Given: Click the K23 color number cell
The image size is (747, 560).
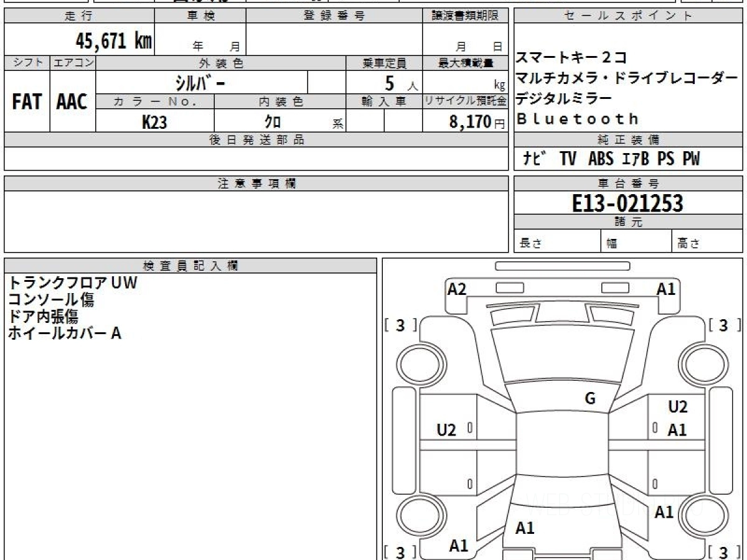Looking at the screenshot, I should (154, 122).
